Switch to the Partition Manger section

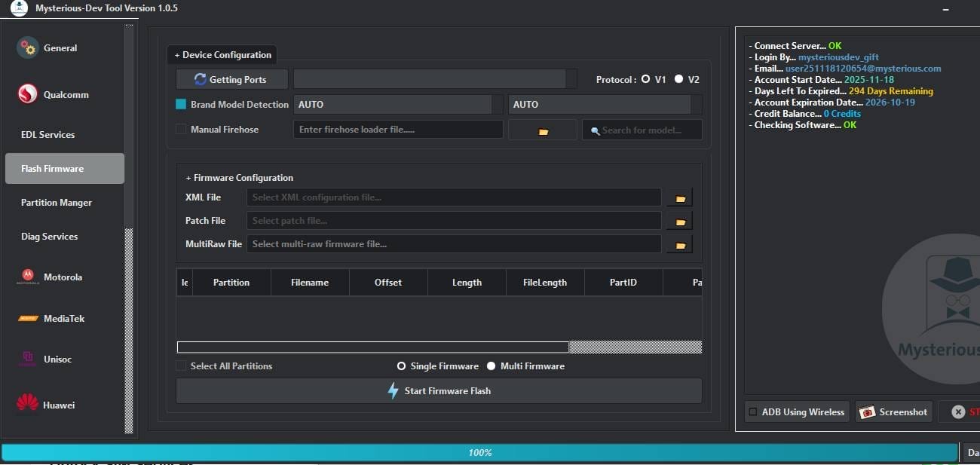pyautogui.click(x=57, y=202)
